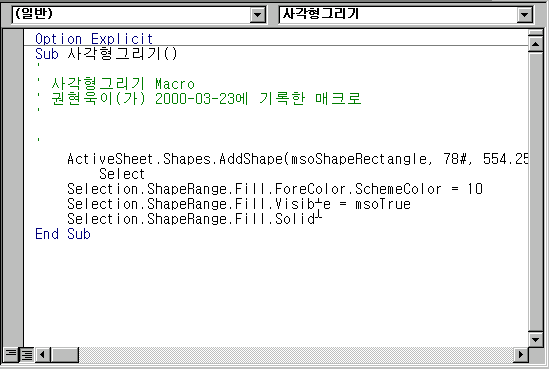Click the 'Sub 사각형그리기()' line
Screen dimensions: 549x369
[106, 54]
